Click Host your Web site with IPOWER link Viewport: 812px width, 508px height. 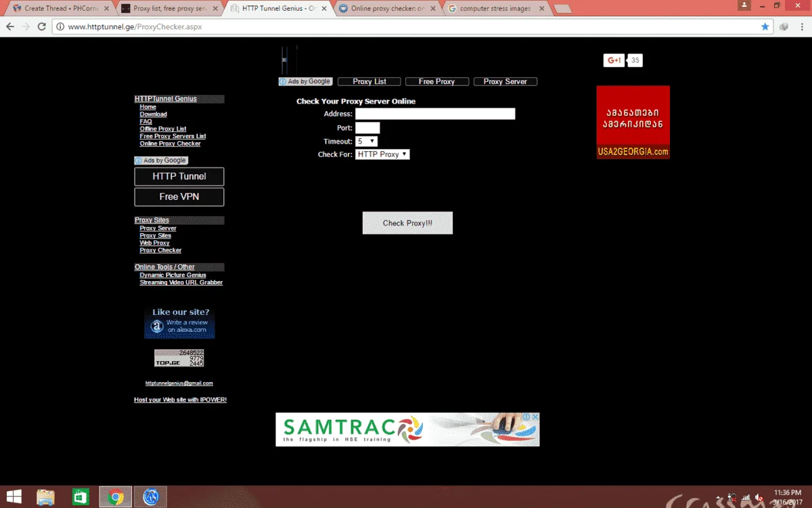180,400
